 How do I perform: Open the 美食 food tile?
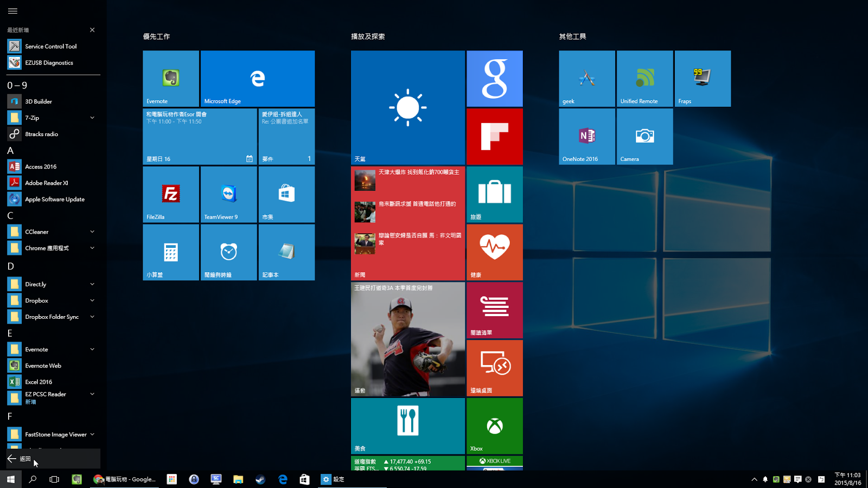pyautogui.click(x=408, y=426)
